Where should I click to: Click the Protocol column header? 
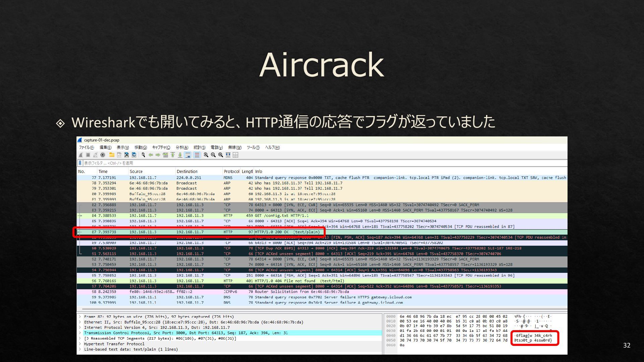pos(231,171)
